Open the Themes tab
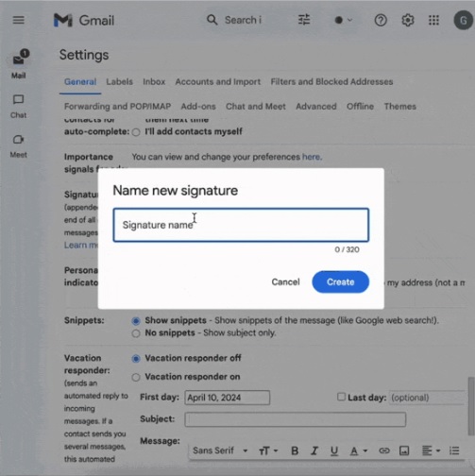The height and width of the screenshot is (476, 475). (399, 107)
